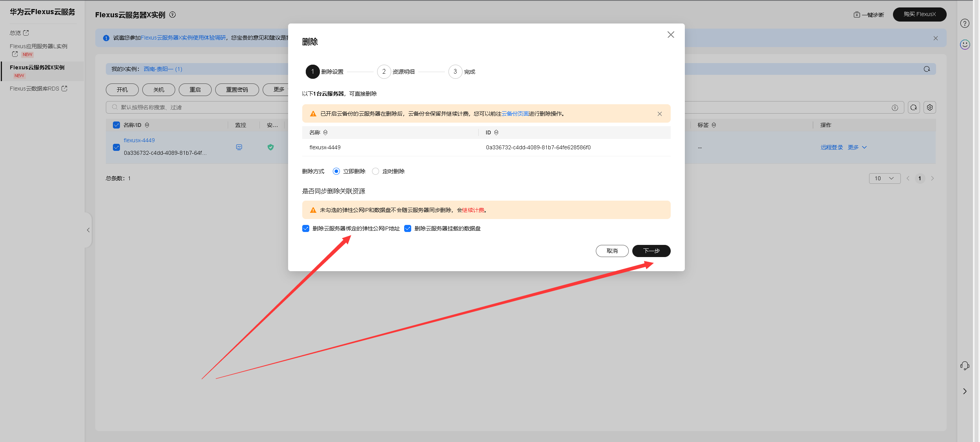Click the search help question icon

(895, 107)
